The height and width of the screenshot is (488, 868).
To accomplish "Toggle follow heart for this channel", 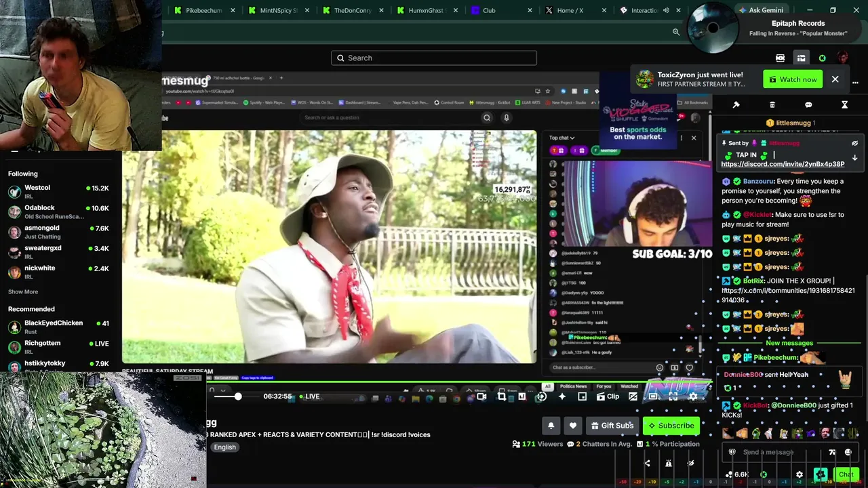I will [573, 426].
